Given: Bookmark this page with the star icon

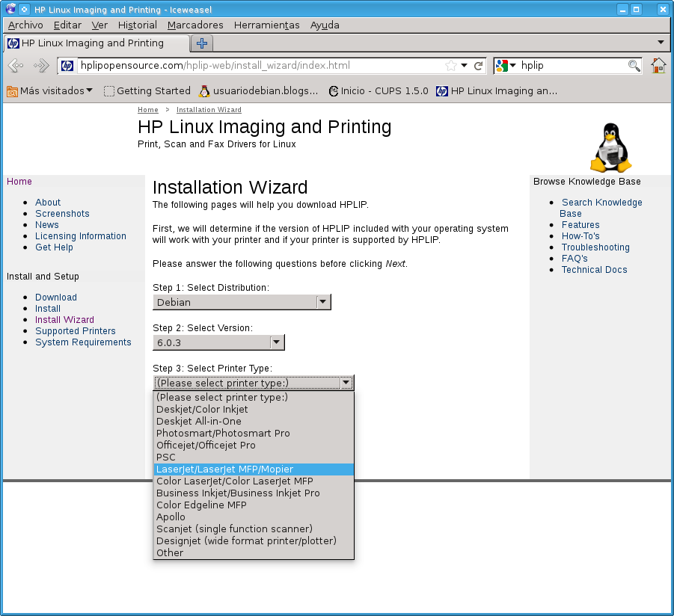Looking at the screenshot, I should (x=450, y=66).
